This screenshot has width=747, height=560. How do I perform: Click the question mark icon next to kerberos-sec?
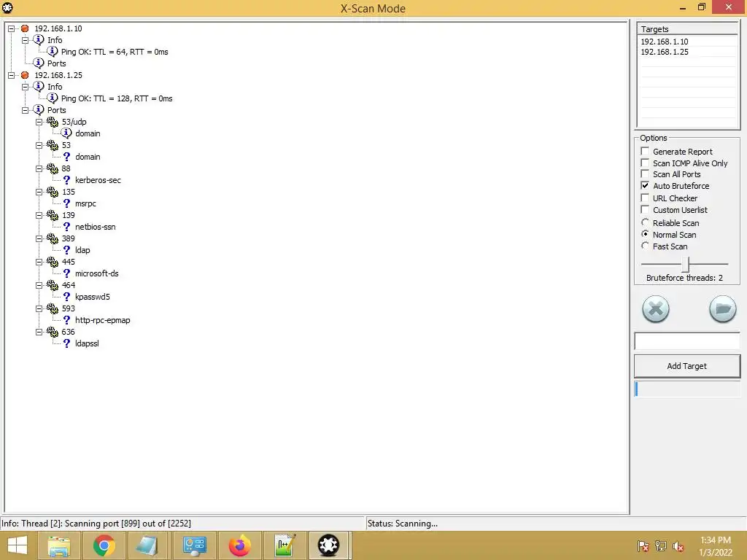tap(66, 180)
